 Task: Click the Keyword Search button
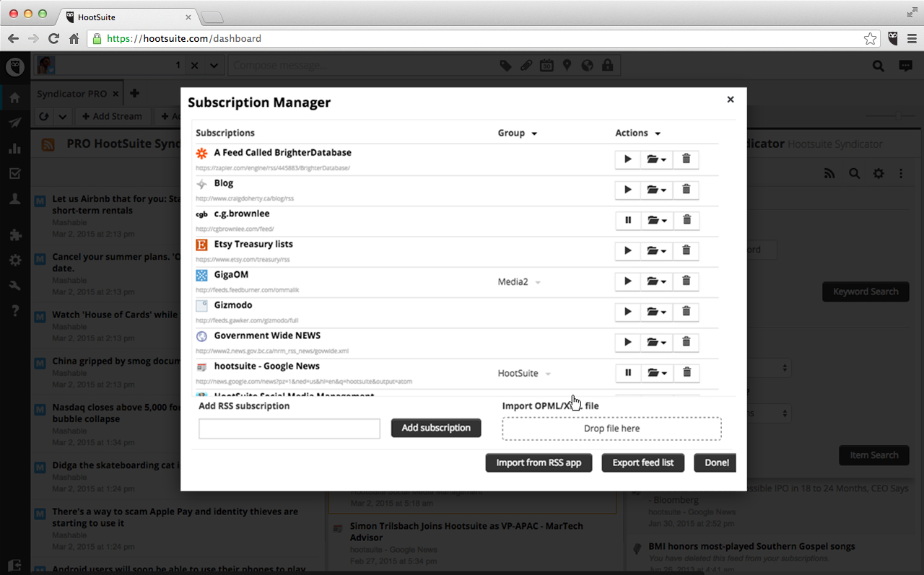[x=866, y=291]
